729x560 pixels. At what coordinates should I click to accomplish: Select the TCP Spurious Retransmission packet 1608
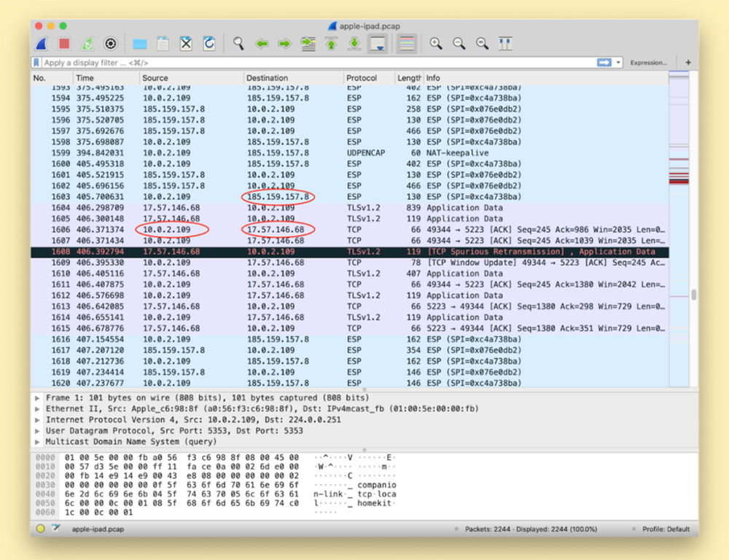[350, 252]
